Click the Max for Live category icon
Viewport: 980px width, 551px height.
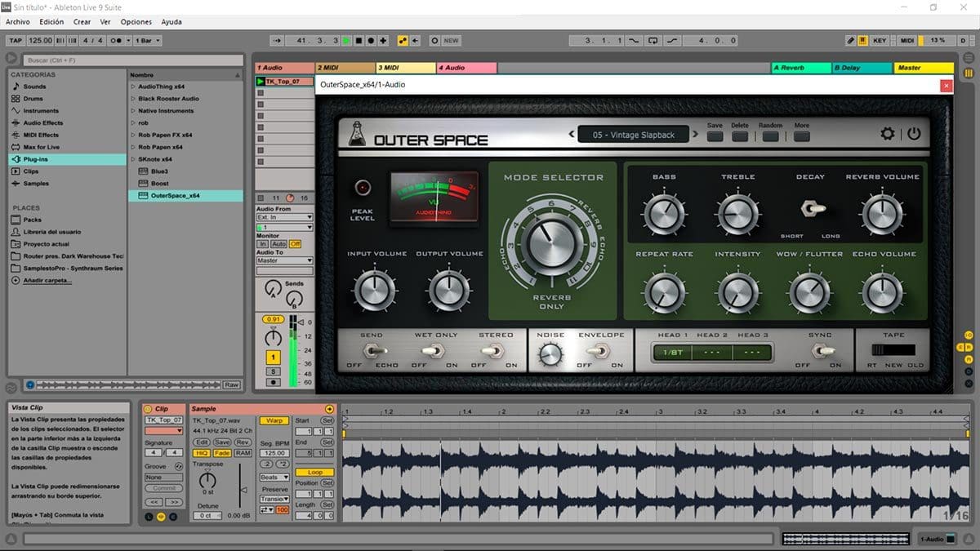(x=16, y=147)
